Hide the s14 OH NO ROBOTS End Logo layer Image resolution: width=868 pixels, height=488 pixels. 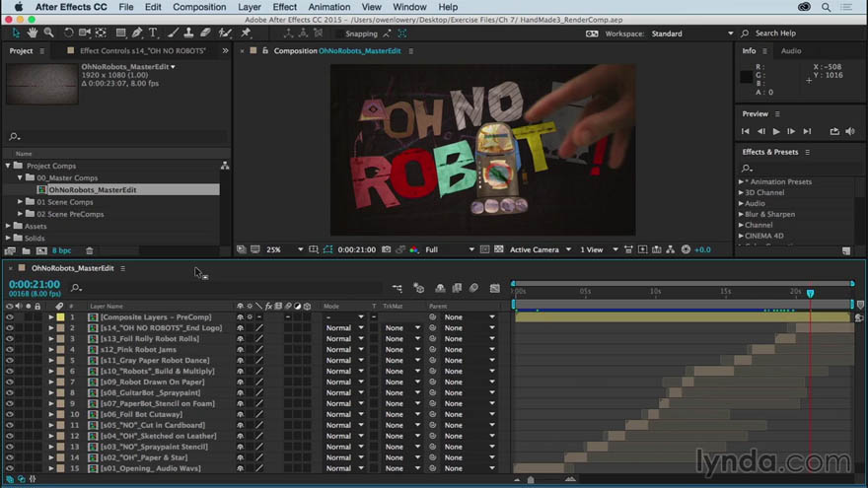10,328
